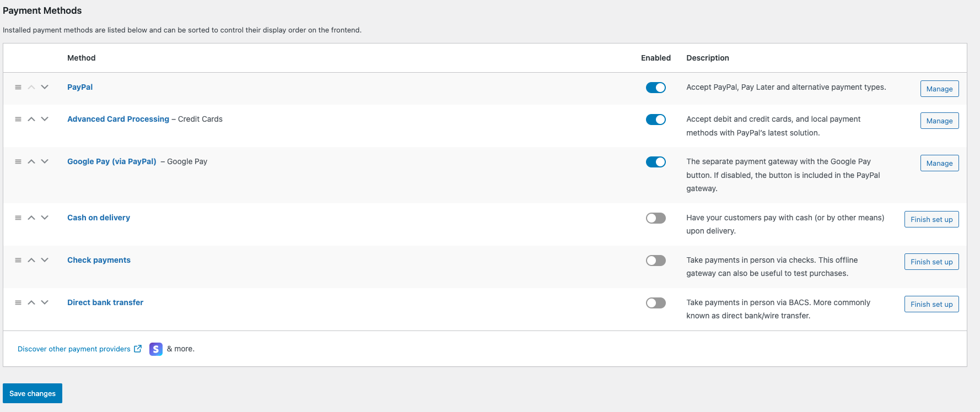Open Advanced Card Processing link
The height and width of the screenshot is (412, 980).
118,119
